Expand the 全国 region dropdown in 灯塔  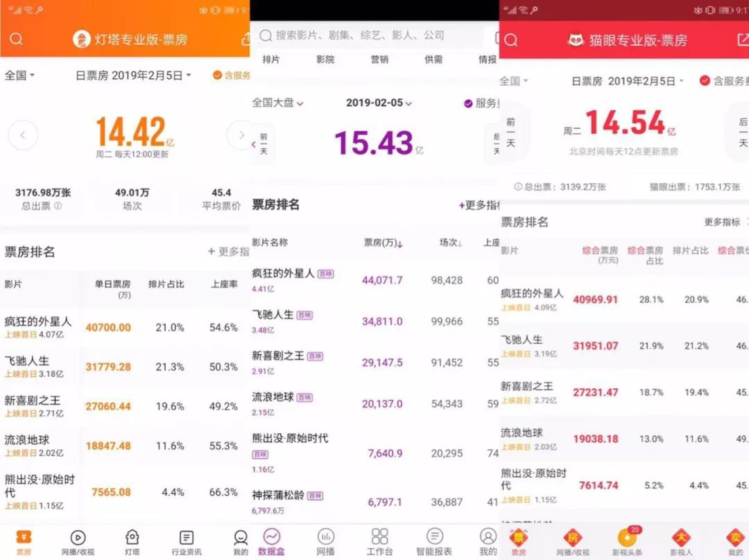pyautogui.click(x=19, y=76)
